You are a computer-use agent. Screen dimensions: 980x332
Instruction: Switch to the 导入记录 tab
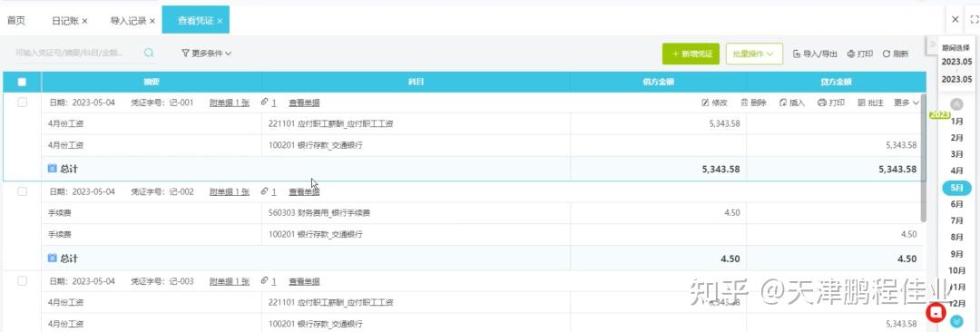128,21
